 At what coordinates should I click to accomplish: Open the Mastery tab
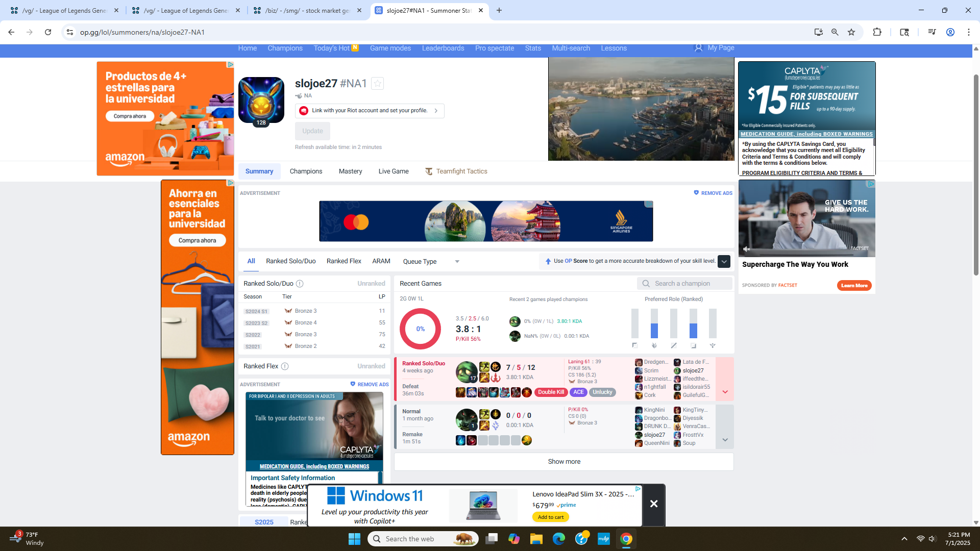[350, 171]
